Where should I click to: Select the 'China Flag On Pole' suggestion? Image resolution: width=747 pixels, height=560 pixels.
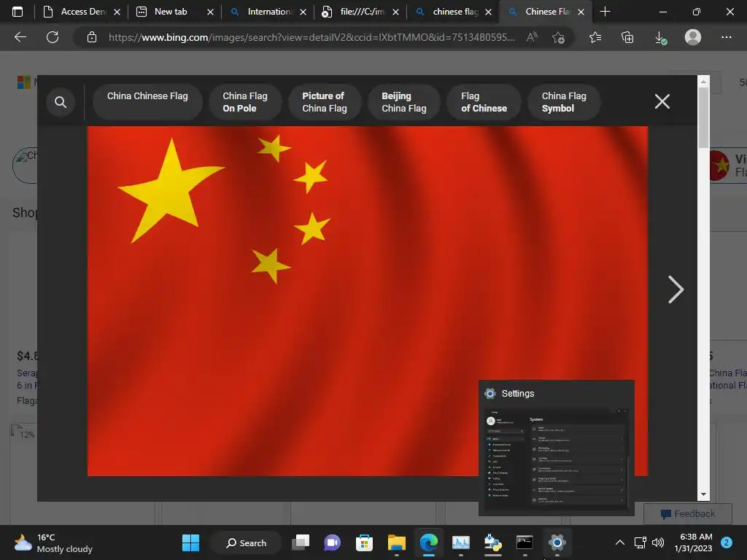click(245, 102)
